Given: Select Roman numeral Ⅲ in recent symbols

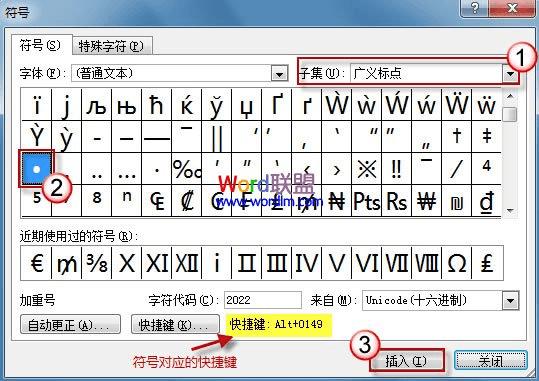Looking at the screenshot, I should coord(277,263).
